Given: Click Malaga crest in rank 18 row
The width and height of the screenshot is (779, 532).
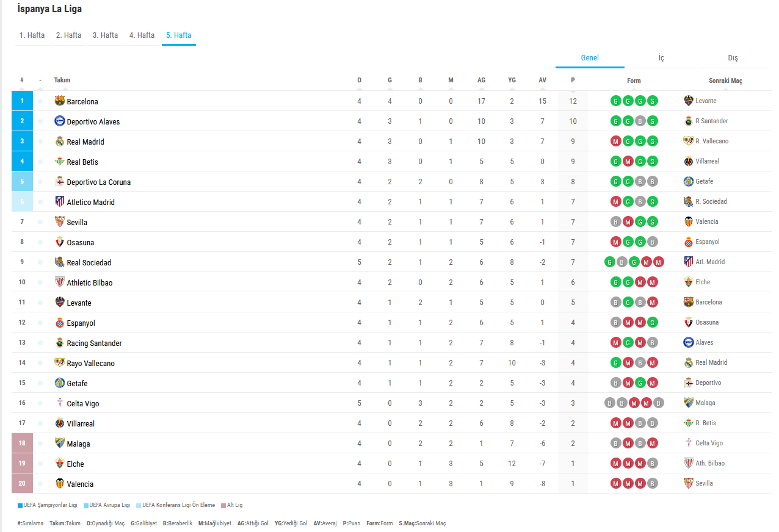Looking at the screenshot, I should 59,443.
